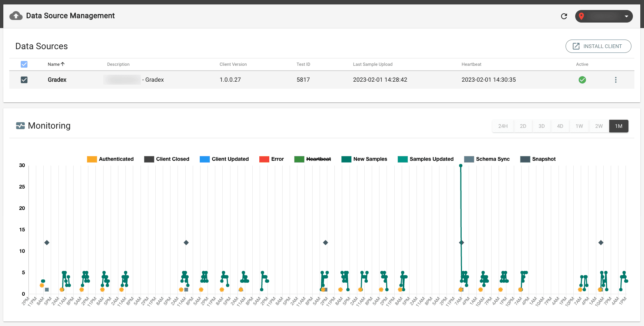Sort by the Name column header
The height and width of the screenshot is (326, 644).
click(x=54, y=64)
